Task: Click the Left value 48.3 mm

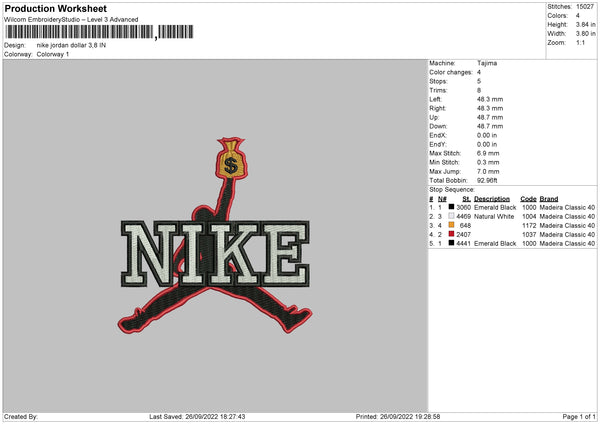Action: pos(490,99)
